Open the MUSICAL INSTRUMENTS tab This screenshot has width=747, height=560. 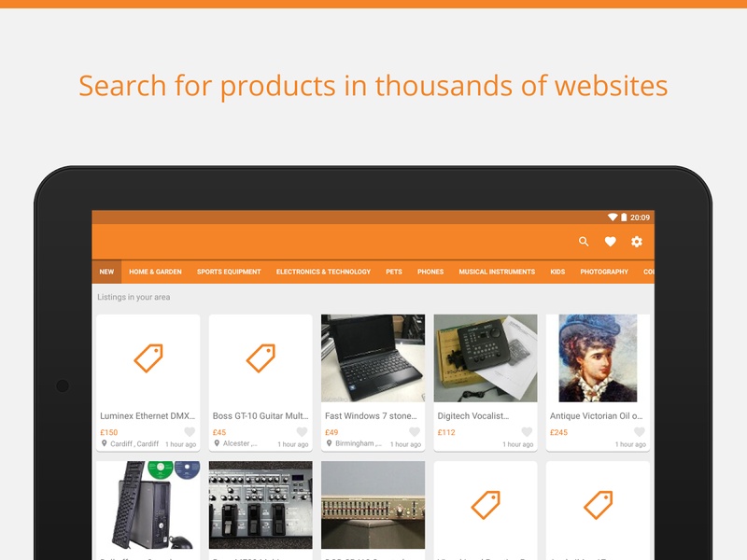click(497, 272)
